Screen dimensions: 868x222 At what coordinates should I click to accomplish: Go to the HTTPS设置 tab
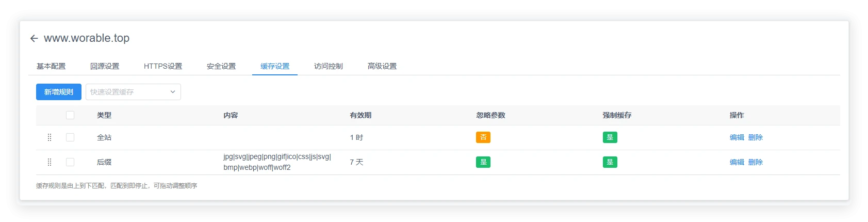click(x=163, y=66)
